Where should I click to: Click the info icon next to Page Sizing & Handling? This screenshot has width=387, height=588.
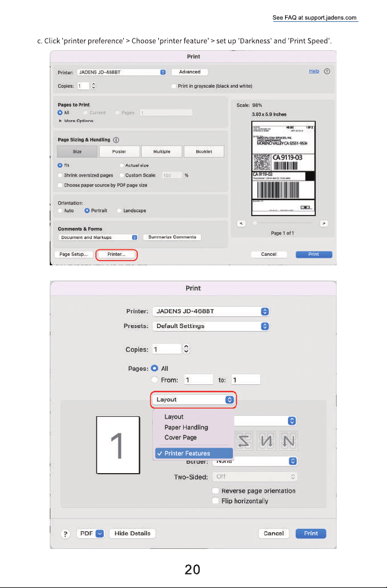pos(116,140)
